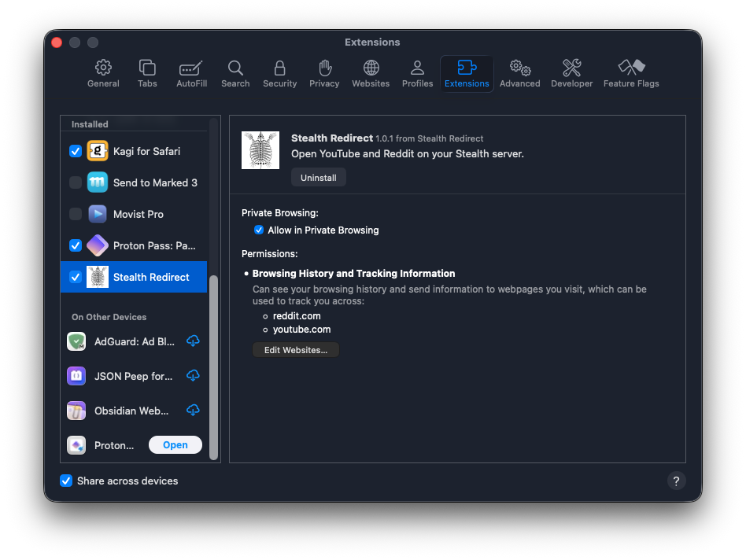Open the AutoFill settings pane
This screenshot has width=746, height=560.
[x=191, y=74]
